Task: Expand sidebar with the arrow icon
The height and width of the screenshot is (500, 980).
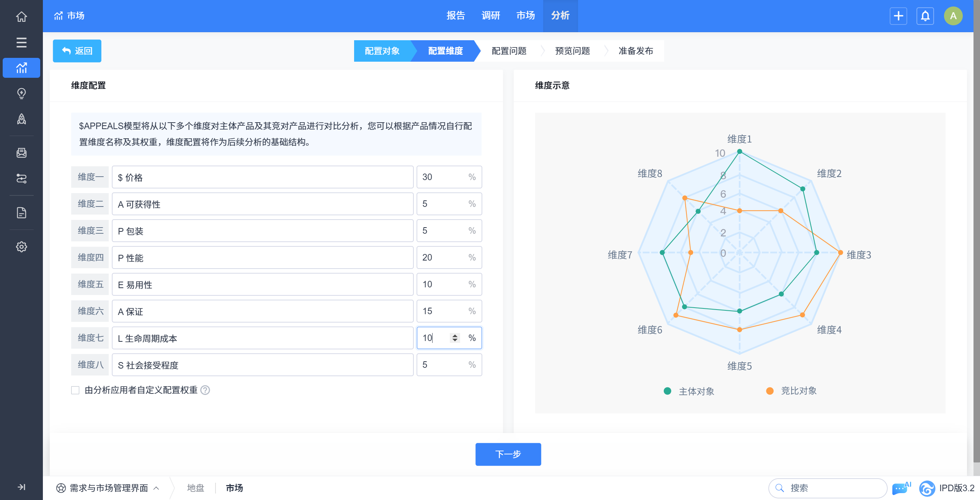Action: click(21, 487)
